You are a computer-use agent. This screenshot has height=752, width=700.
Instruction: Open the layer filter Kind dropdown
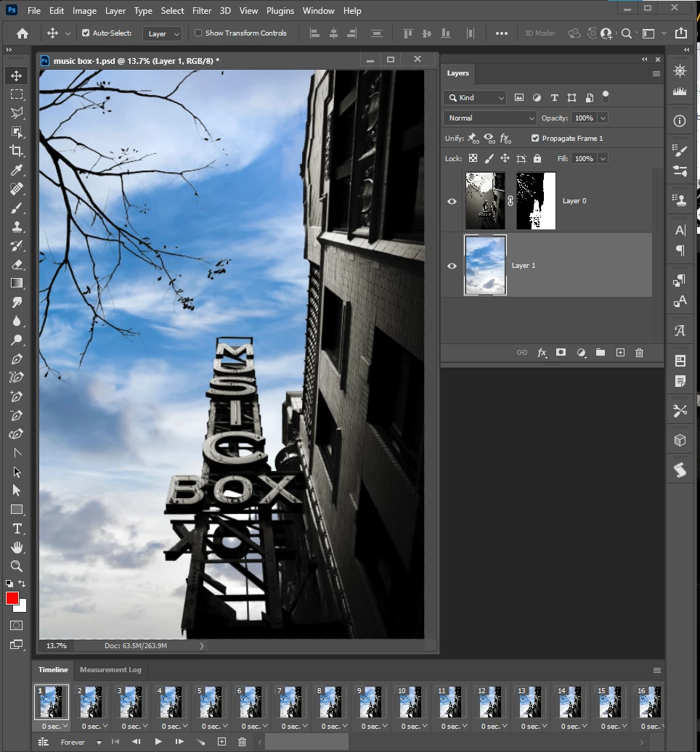[x=474, y=98]
